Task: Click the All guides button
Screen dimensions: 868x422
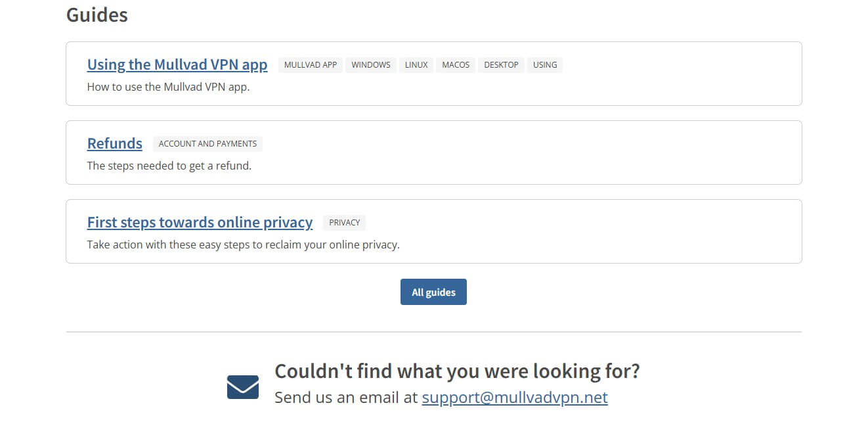Action: click(x=433, y=292)
